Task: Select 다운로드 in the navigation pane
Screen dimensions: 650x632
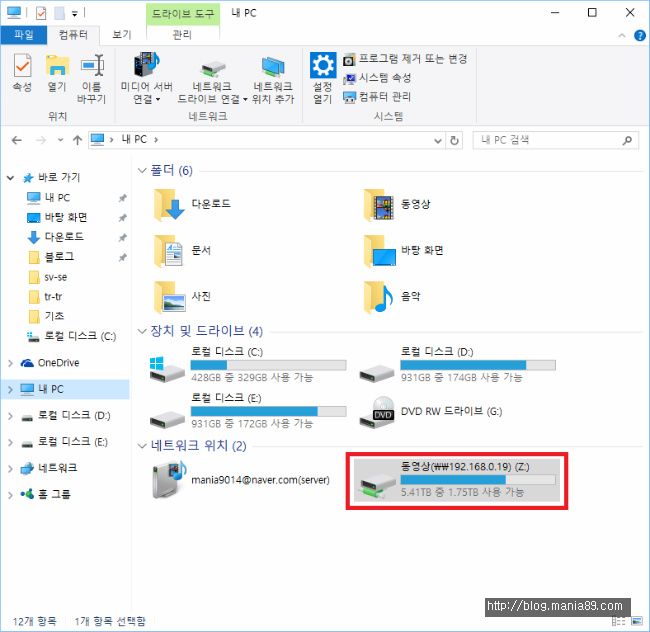Action: [x=63, y=237]
